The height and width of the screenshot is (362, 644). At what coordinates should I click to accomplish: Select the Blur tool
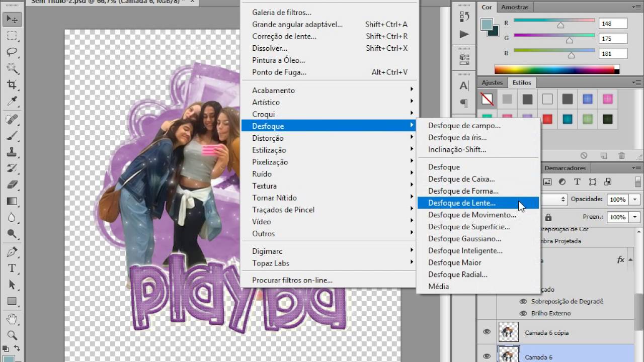click(x=12, y=217)
